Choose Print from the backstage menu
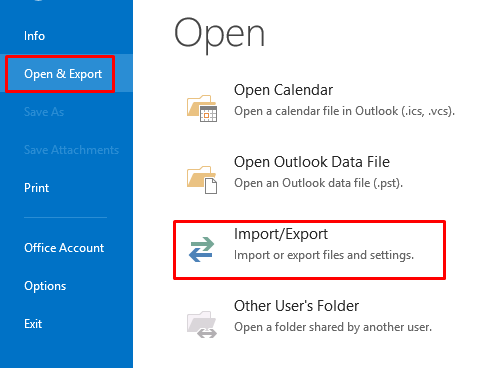This screenshot has height=368, width=492. 37,188
